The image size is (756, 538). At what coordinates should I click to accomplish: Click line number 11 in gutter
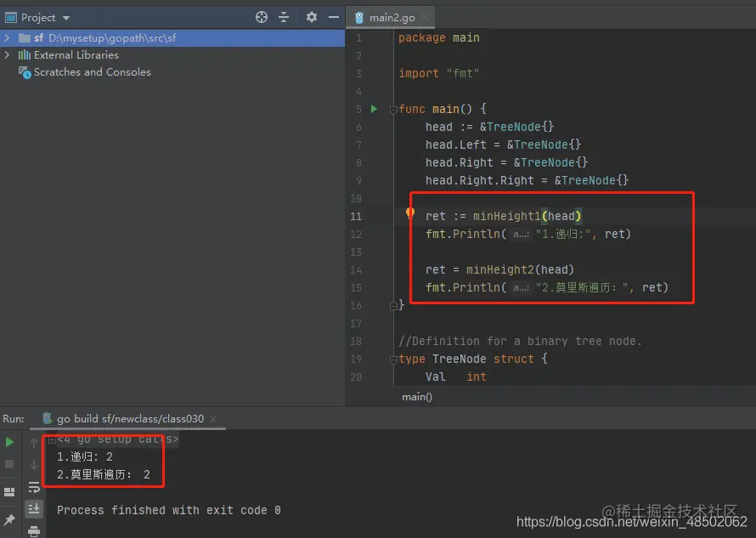click(356, 216)
